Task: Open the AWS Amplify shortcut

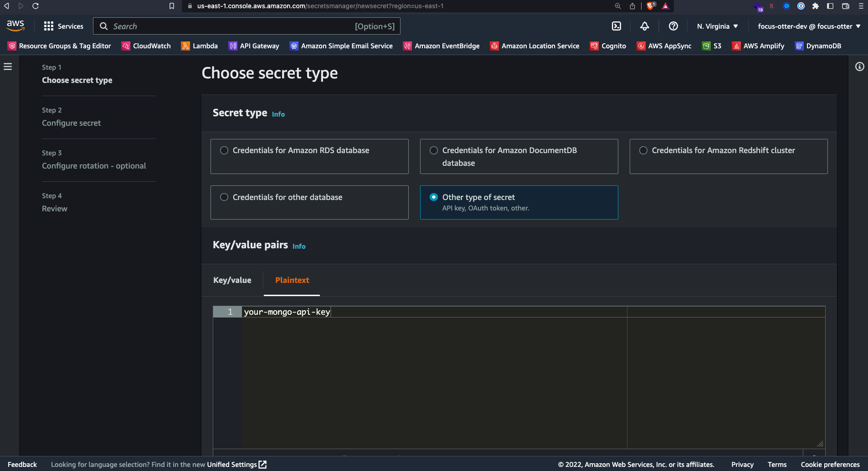Action: click(758, 46)
